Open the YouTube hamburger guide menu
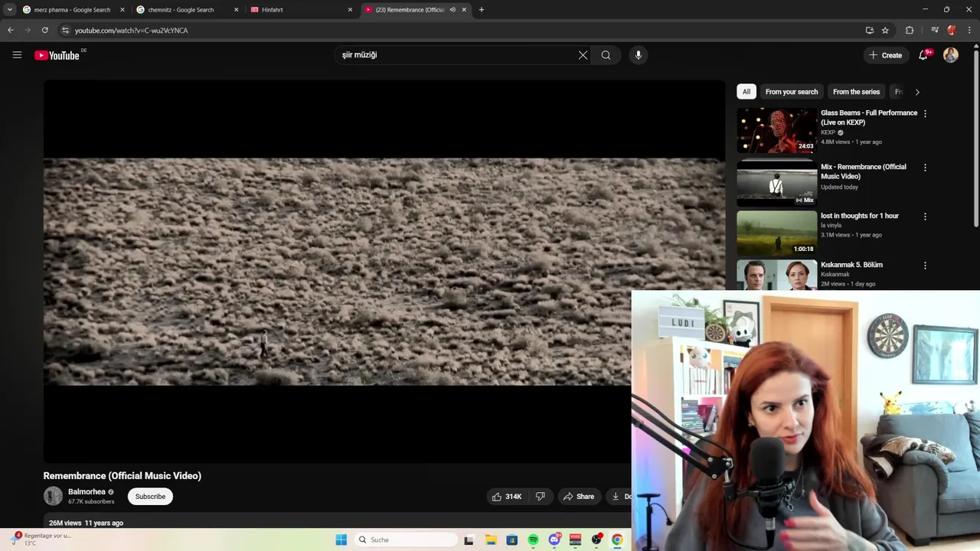The image size is (980, 551). pos(17,55)
